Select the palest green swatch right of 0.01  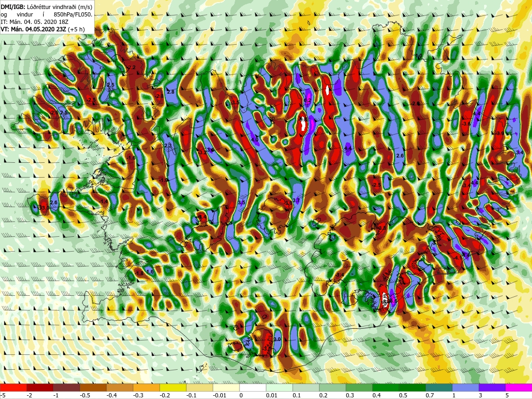[x=279, y=388]
